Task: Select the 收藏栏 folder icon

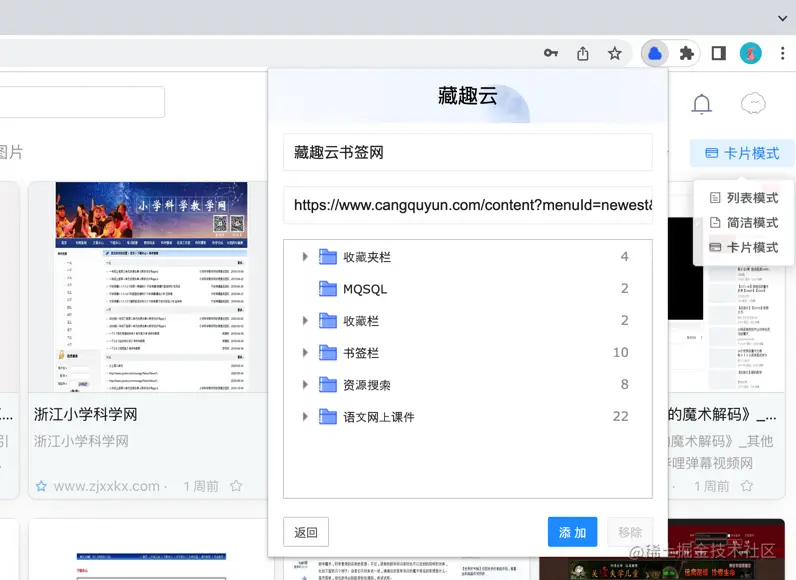Action: point(327,321)
